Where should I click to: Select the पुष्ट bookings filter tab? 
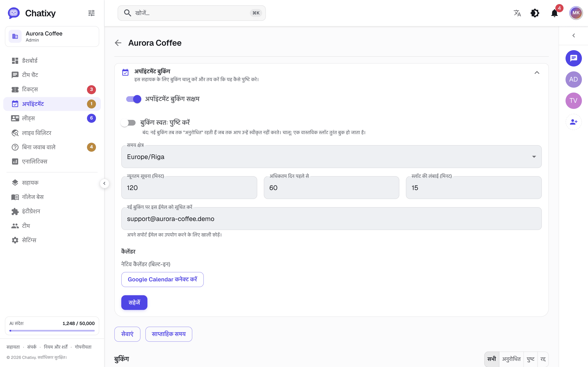530,359
